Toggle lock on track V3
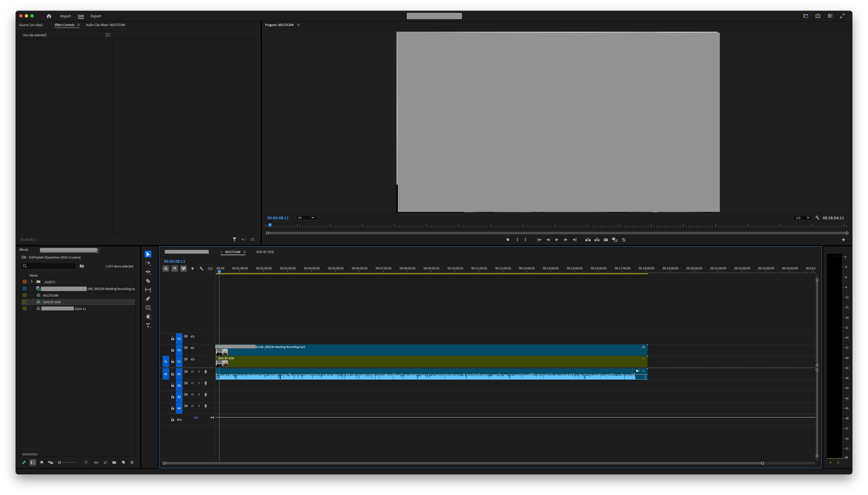Image resolution: width=868 pixels, height=495 pixels. [x=172, y=339]
